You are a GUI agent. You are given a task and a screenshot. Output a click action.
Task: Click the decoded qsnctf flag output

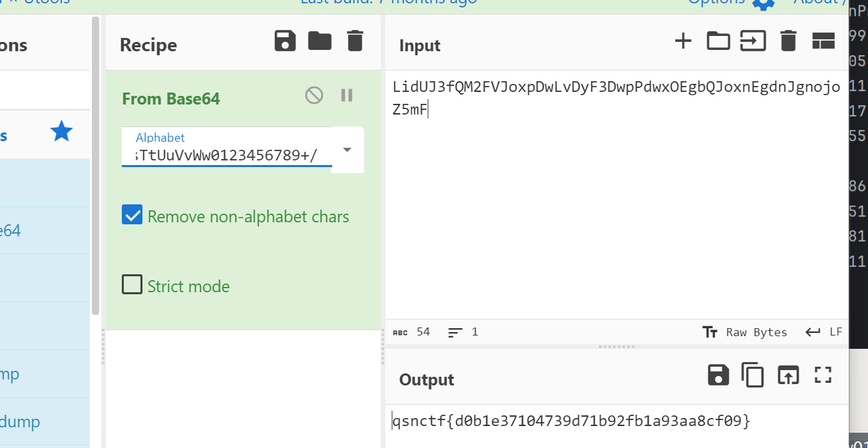[571, 421]
